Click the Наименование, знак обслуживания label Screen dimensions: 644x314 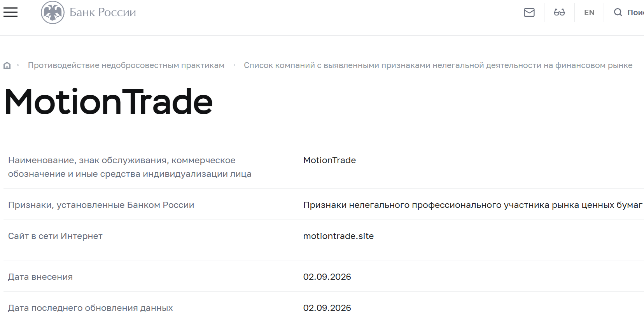coord(129,167)
